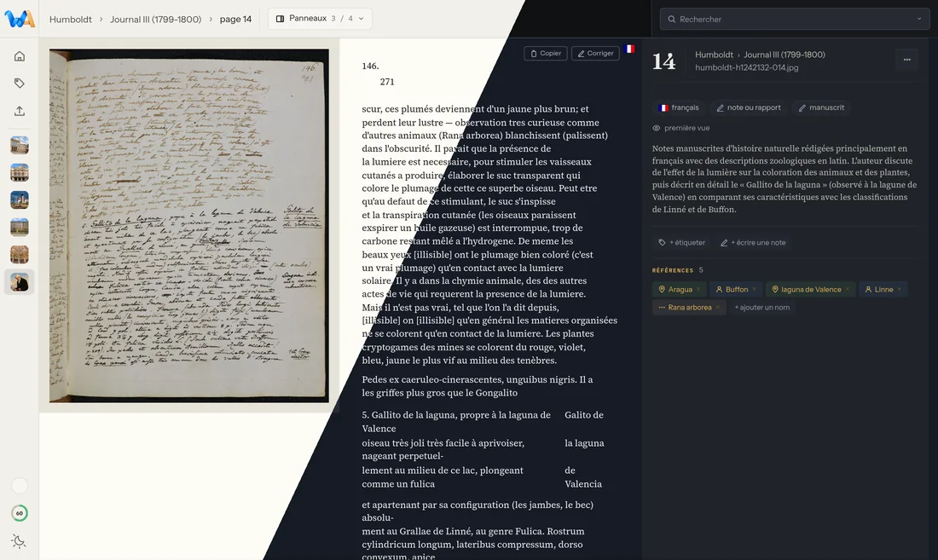938x560 pixels.
Task: Open the fourth sidebar collection thumbnail
Action: pos(19,227)
